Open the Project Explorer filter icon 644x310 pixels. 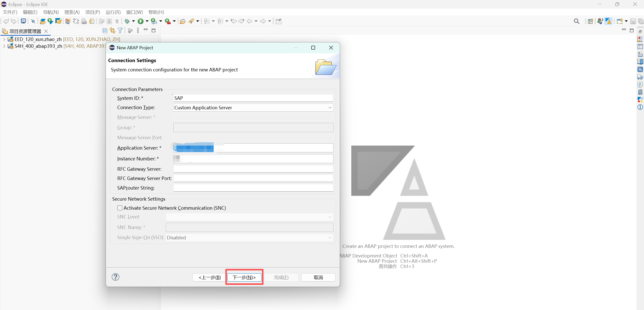120,30
